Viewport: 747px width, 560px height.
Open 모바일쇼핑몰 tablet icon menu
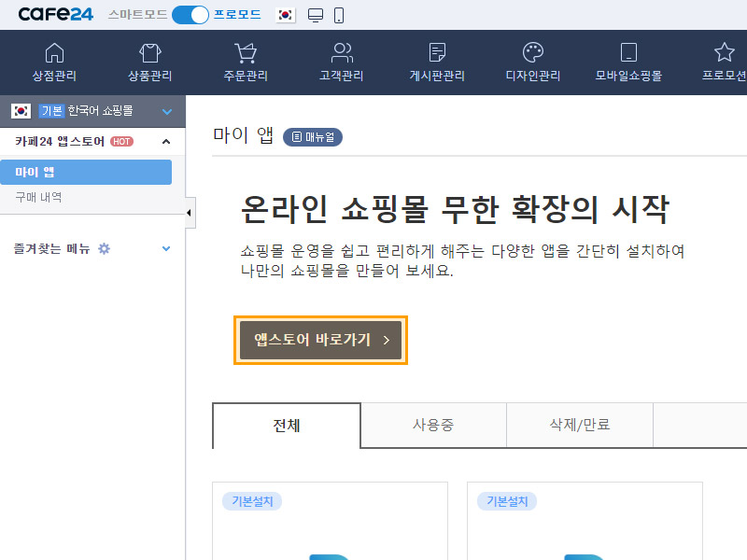point(628,62)
